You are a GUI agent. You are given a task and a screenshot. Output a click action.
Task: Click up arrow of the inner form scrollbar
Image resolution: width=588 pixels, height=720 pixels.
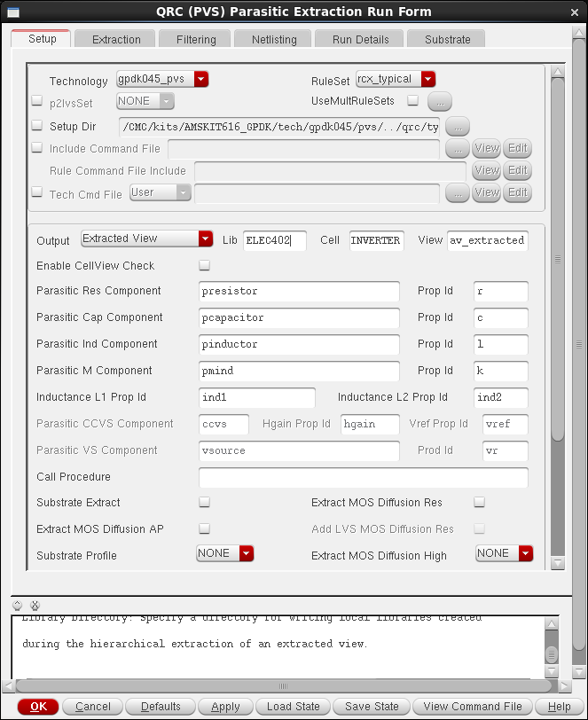[558, 71]
